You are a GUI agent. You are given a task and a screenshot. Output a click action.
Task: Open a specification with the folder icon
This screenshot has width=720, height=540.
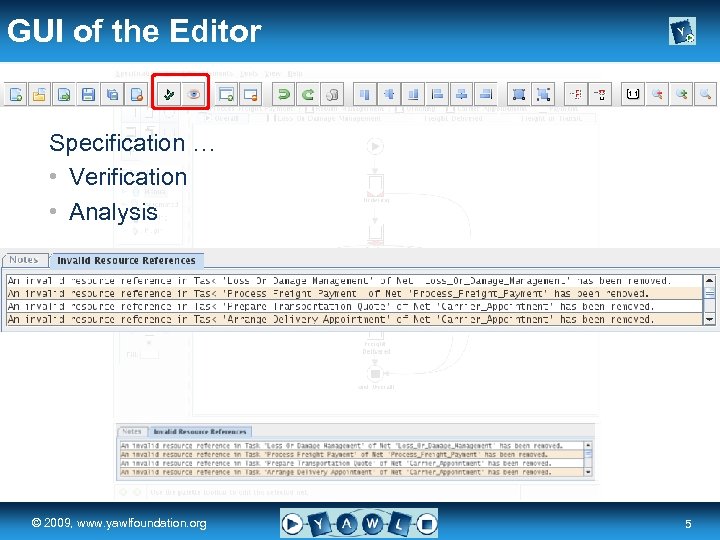[x=39, y=95]
